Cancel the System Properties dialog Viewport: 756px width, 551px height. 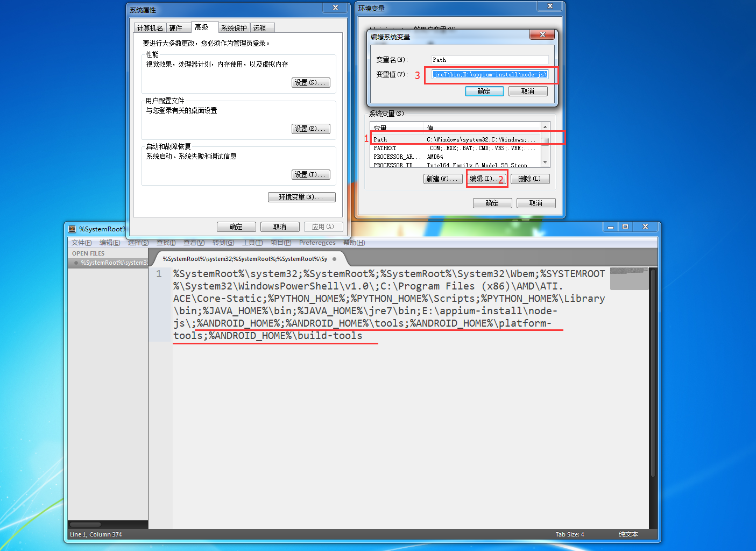(x=280, y=227)
